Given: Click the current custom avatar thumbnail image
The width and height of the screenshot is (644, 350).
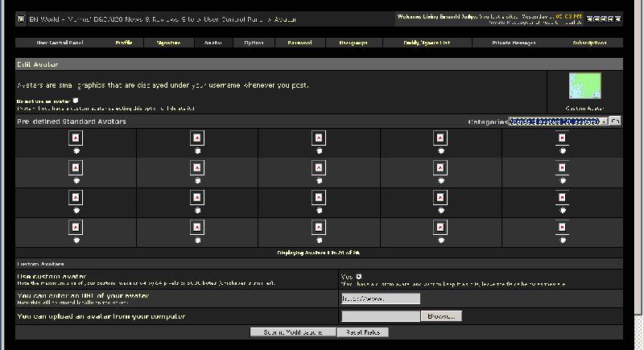Looking at the screenshot, I should pos(585,86).
